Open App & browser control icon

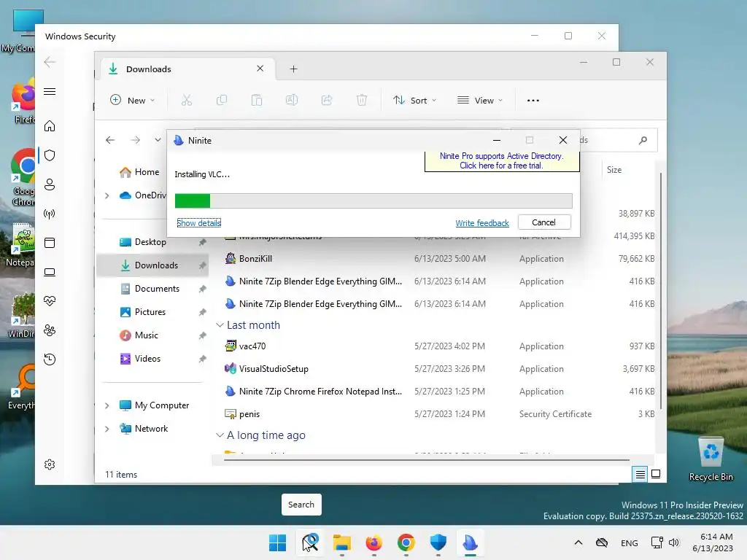(x=50, y=243)
